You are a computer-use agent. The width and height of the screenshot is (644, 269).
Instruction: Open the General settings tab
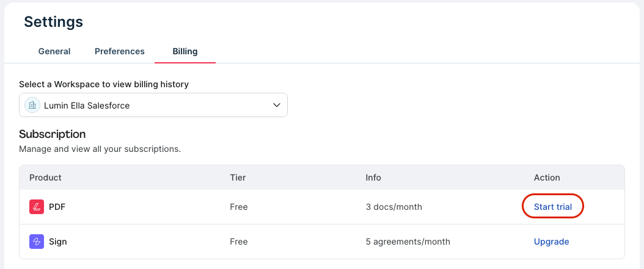[54, 51]
